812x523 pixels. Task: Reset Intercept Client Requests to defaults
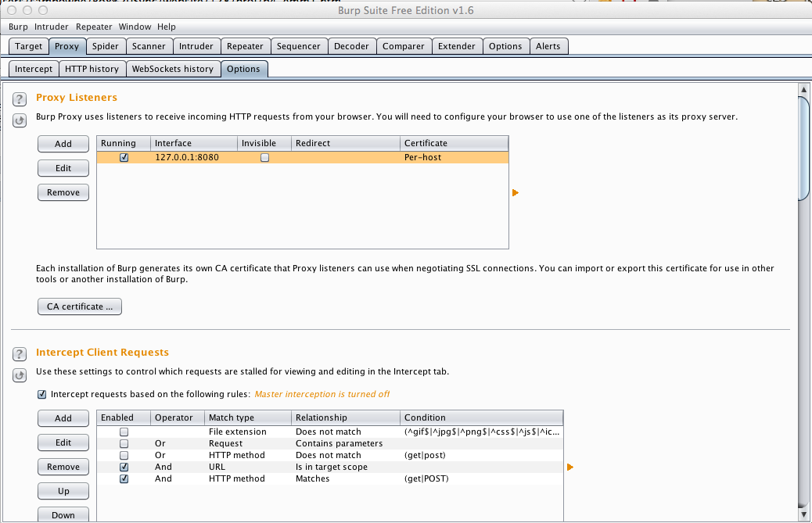point(20,375)
